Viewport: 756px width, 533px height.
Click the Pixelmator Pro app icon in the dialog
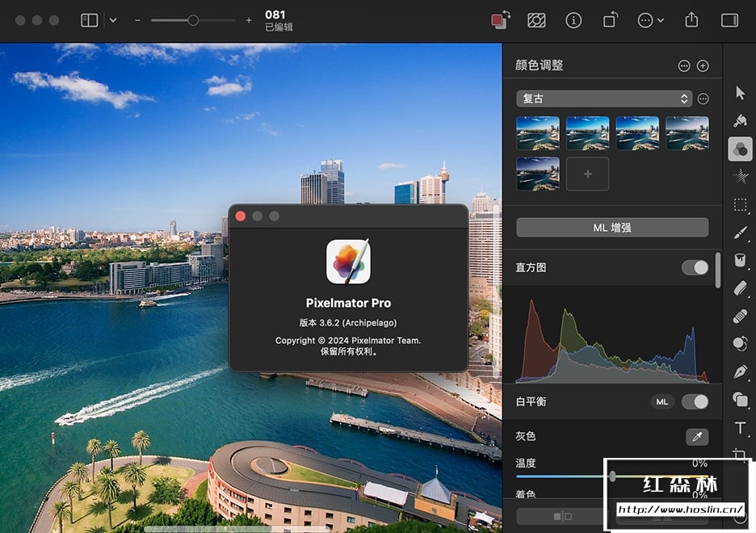(348, 262)
